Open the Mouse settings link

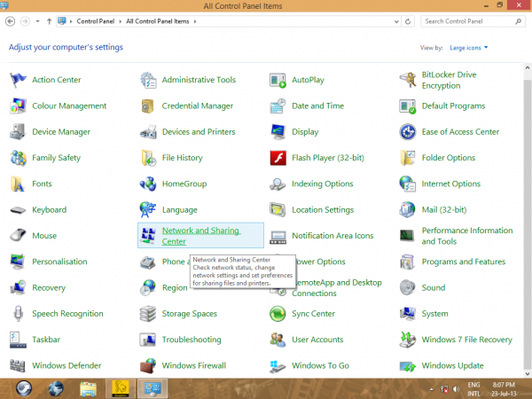click(44, 236)
